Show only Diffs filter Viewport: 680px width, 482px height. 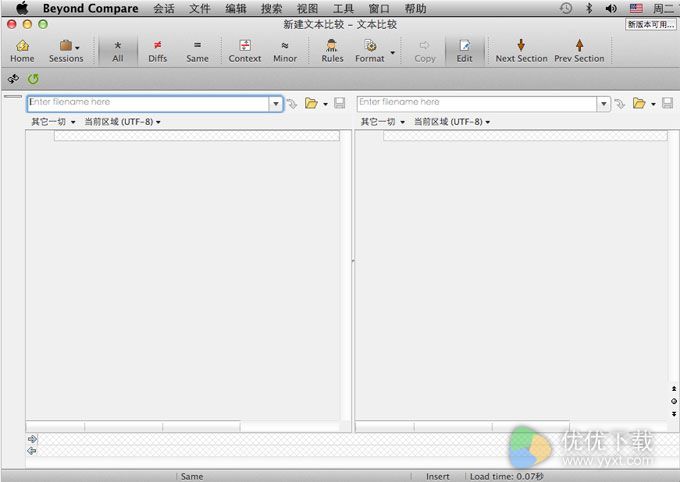[157, 51]
